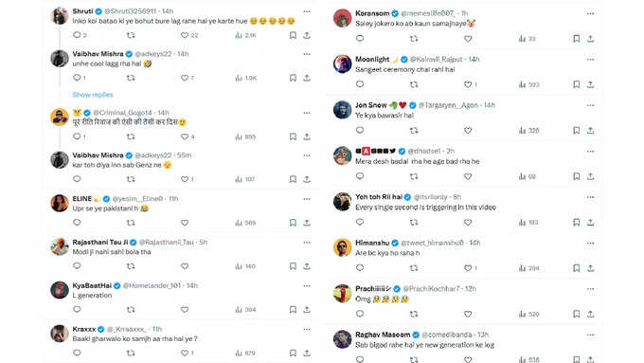Like Prachi's Omg tweet
644x363 pixels.
468,314
